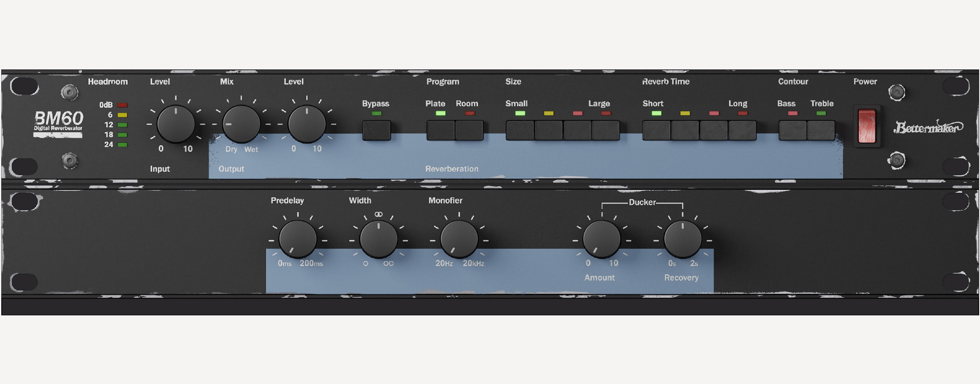The height and width of the screenshot is (384, 980).
Task: Choose the Large size button
Action: click(x=606, y=130)
